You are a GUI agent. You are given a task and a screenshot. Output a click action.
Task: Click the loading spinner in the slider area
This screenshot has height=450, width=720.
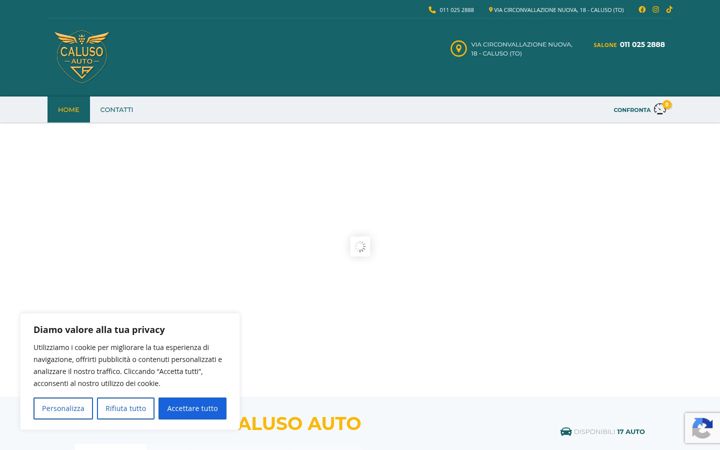coord(360,247)
